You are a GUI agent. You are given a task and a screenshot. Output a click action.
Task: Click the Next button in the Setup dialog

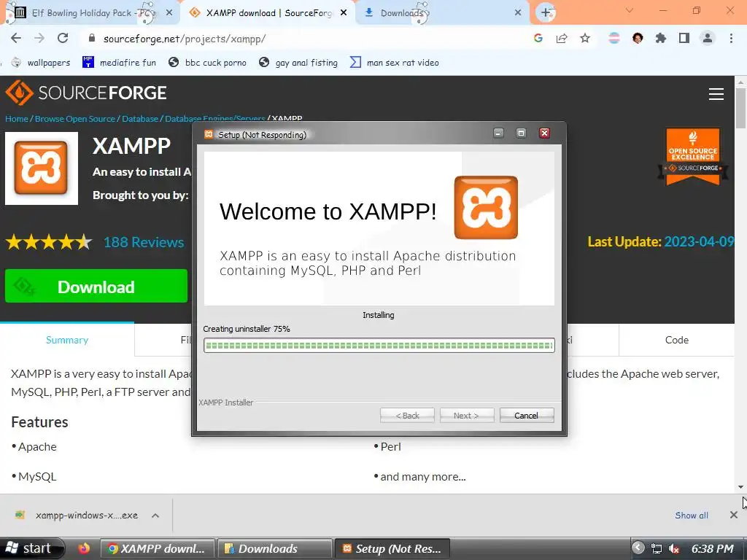coord(467,415)
